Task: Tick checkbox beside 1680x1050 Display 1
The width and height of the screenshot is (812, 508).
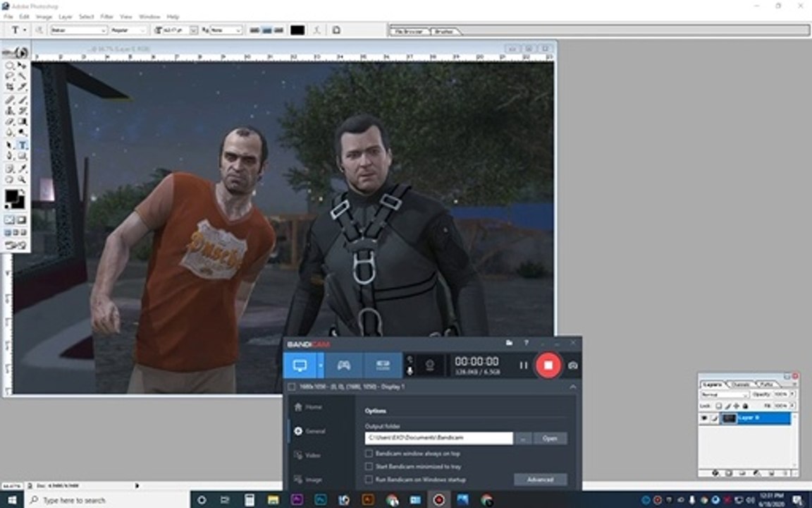Action: [292, 387]
